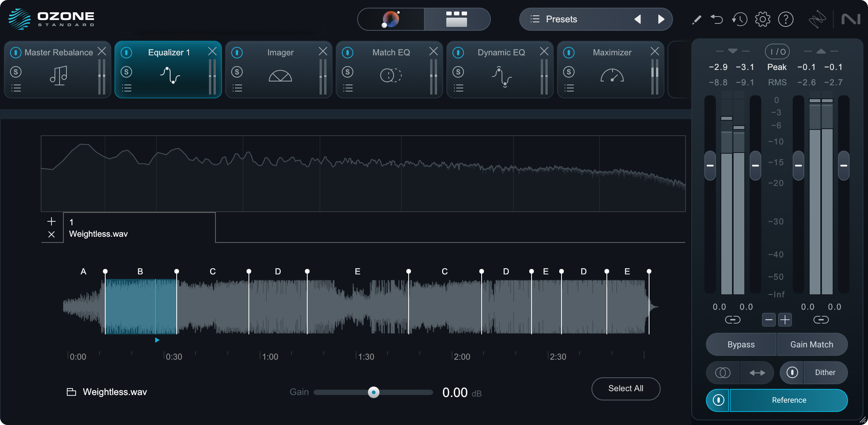This screenshot has height=425, width=868.
Task: Enable Gain Match
Action: click(x=812, y=344)
